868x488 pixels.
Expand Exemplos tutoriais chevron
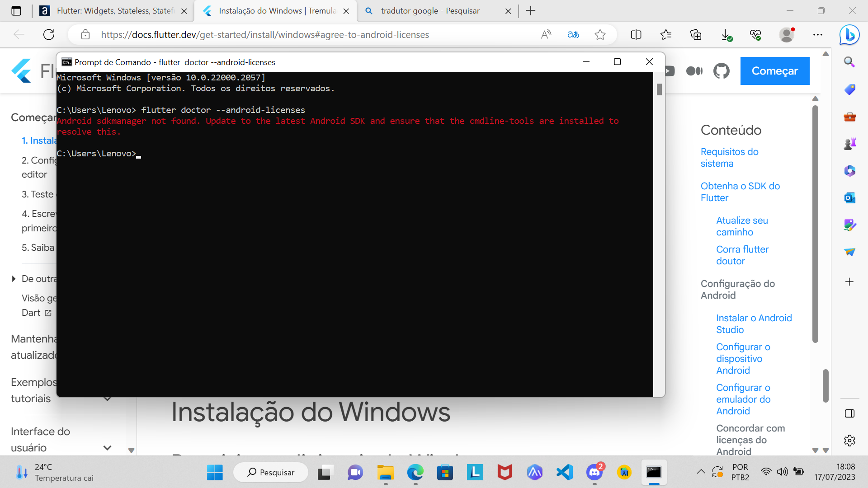pyautogui.click(x=108, y=399)
